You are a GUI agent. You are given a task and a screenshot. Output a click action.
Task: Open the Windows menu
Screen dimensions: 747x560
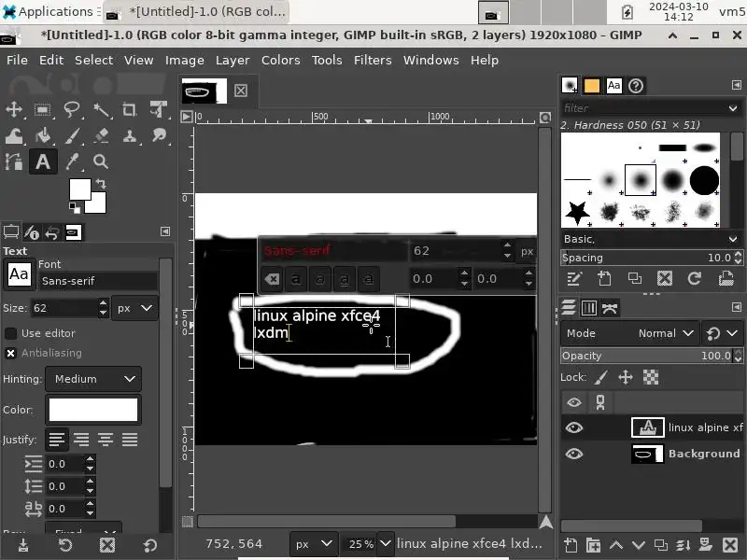pos(430,60)
